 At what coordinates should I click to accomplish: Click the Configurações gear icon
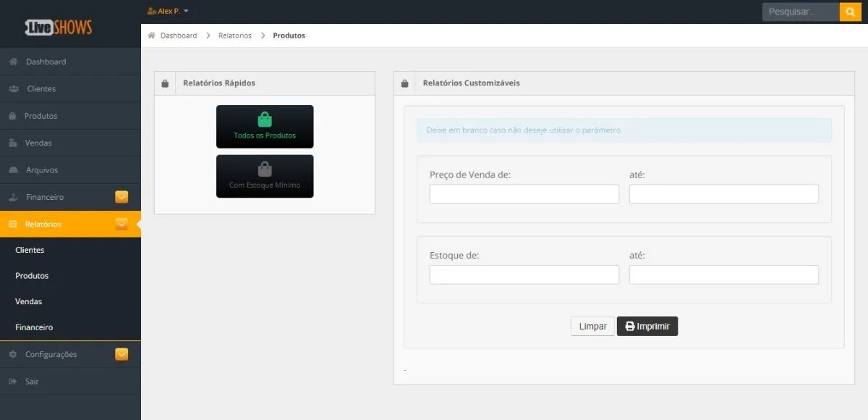pos(13,354)
